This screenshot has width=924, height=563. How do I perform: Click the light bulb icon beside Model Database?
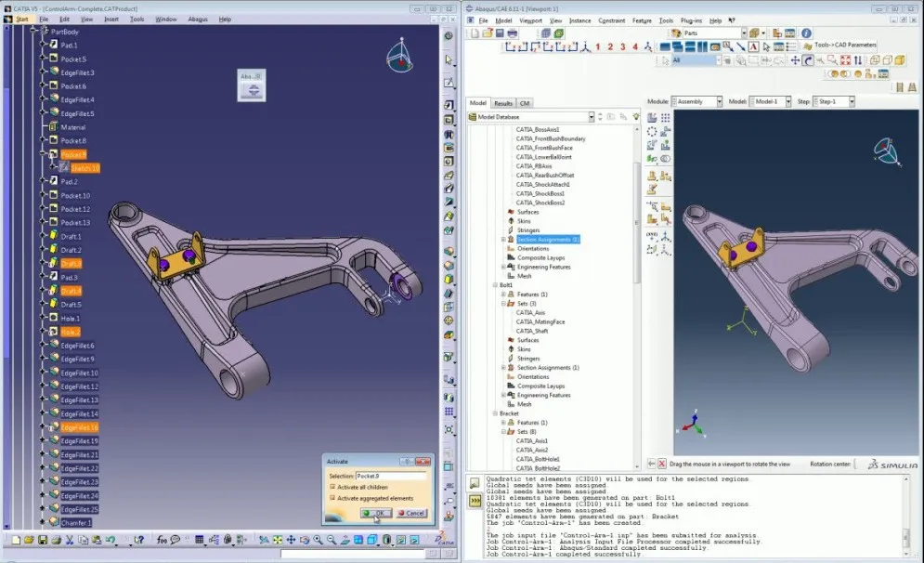click(x=636, y=117)
